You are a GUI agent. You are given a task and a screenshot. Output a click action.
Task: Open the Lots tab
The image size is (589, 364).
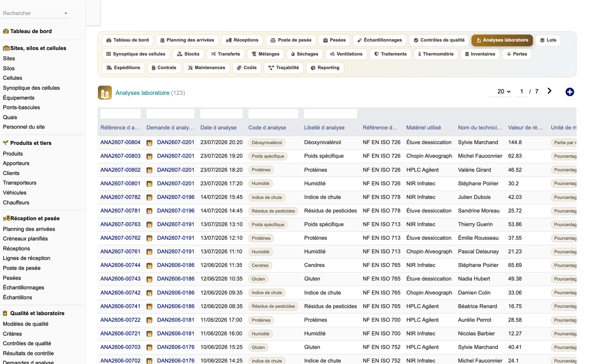tap(548, 40)
